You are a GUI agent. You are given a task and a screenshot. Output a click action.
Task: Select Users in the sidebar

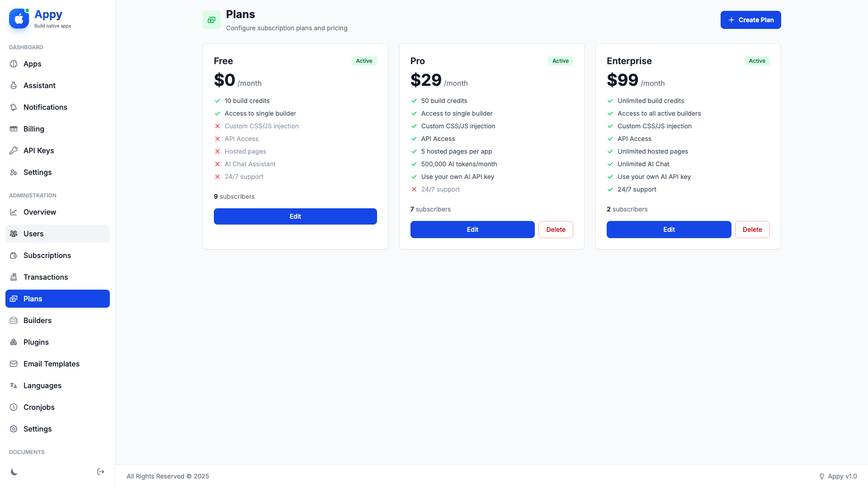33,234
